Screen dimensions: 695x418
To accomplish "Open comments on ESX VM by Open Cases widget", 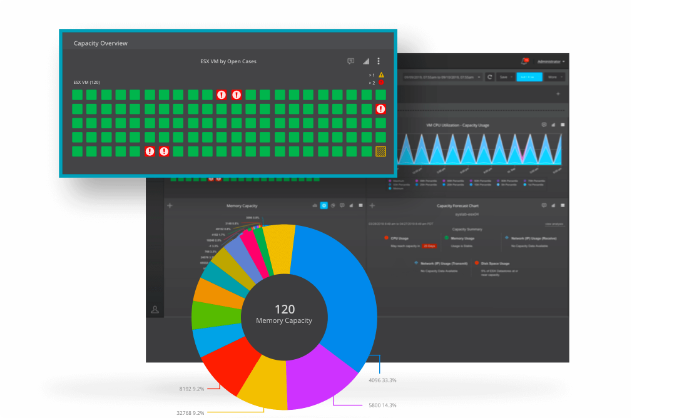I will coord(350,61).
